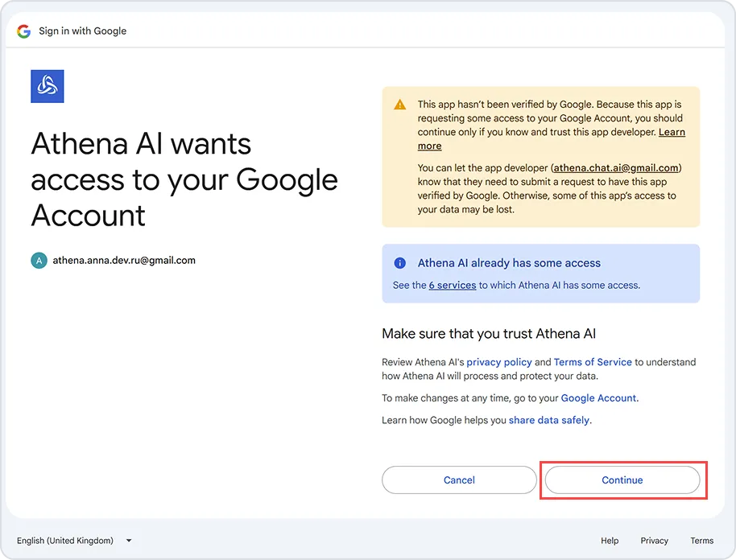Viewport: 736px width, 560px height.
Task: Click the athena.chat.ai@gmail.com developer email link
Action: pos(616,168)
